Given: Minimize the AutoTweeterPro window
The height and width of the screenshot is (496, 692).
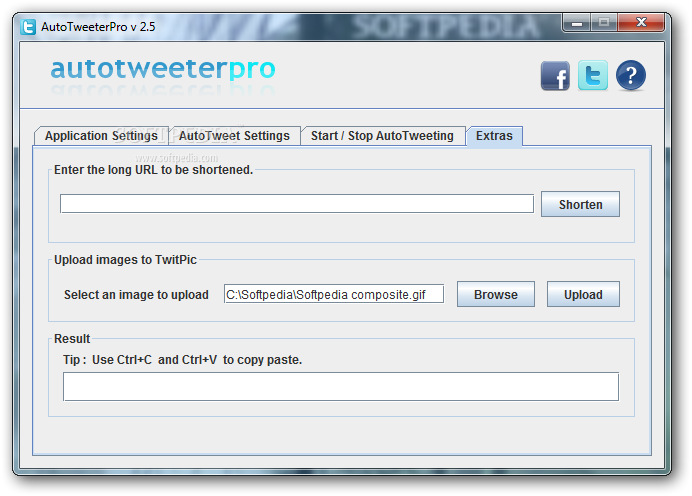Looking at the screenshot, I should click(577, 23).
